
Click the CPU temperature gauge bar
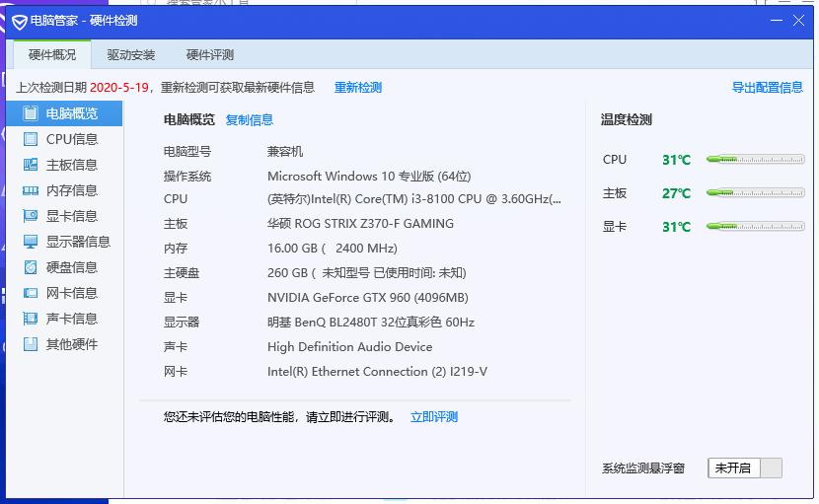pos(755,160)
